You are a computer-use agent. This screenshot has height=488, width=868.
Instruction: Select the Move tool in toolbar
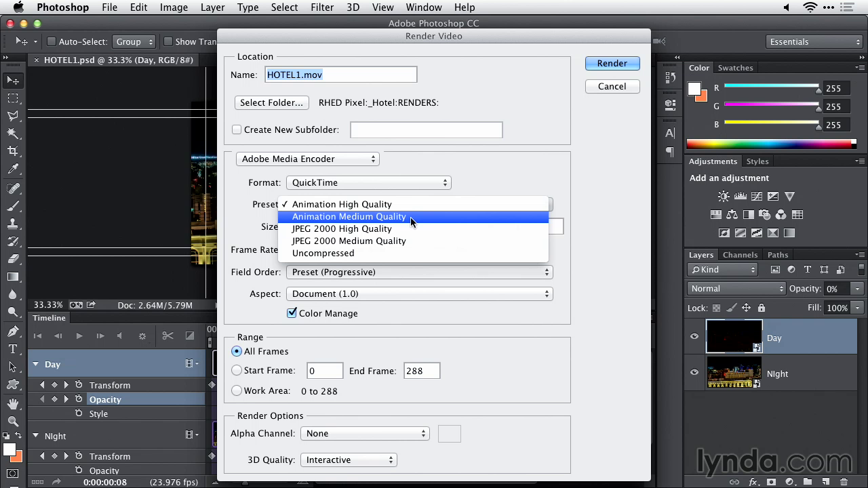coord(13,81)
